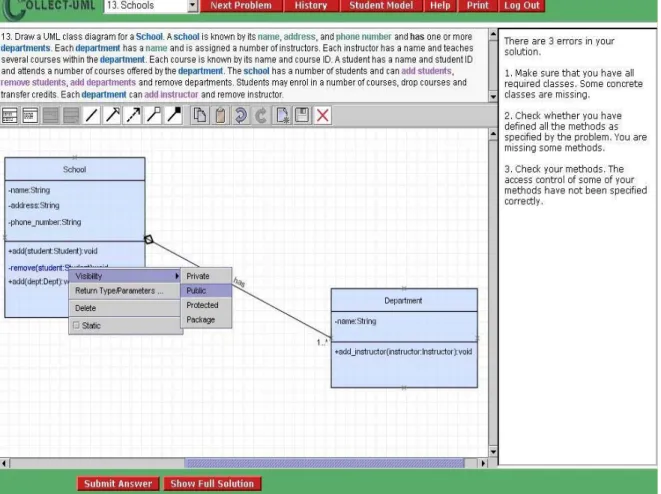Click the problem text scroll-down arrow
Viewport: 661px width, 494px height.
click(x=493, y=97)
